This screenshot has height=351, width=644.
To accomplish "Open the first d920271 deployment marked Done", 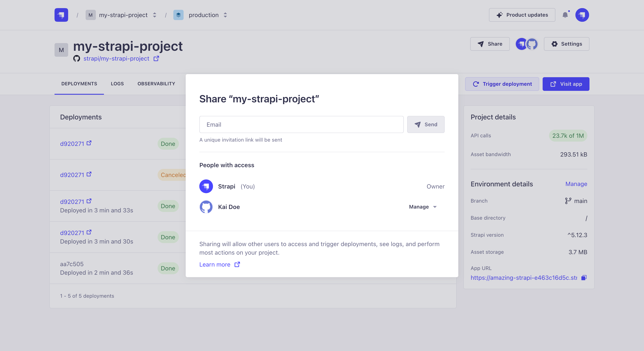I will pyautogui.click(x=72, y=144).
